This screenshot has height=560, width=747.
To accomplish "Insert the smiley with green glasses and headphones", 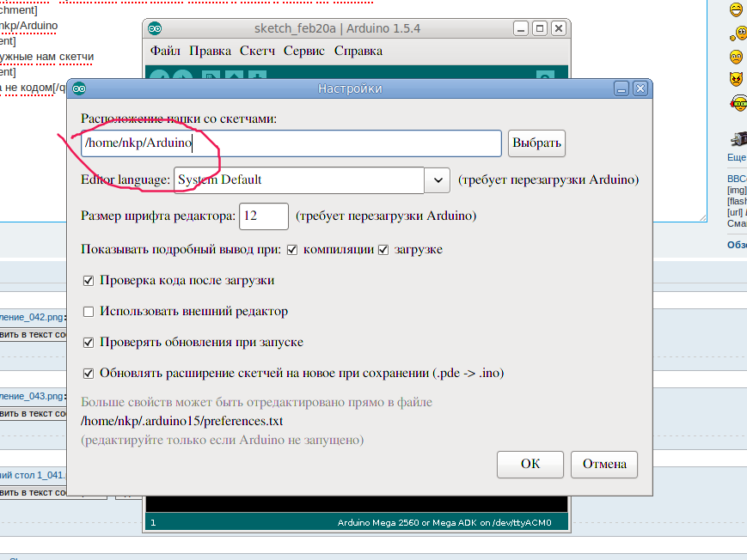I will [x=739, y=103].
